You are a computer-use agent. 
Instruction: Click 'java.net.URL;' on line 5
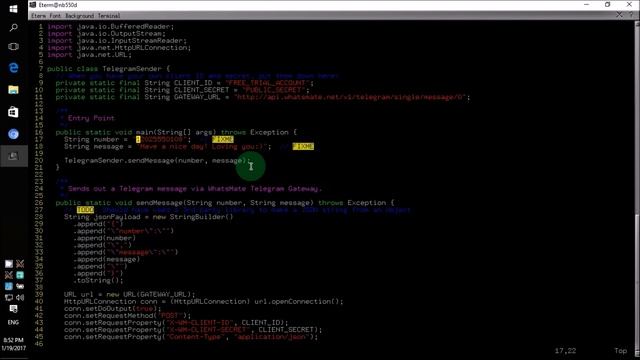(x=104, y=54)
